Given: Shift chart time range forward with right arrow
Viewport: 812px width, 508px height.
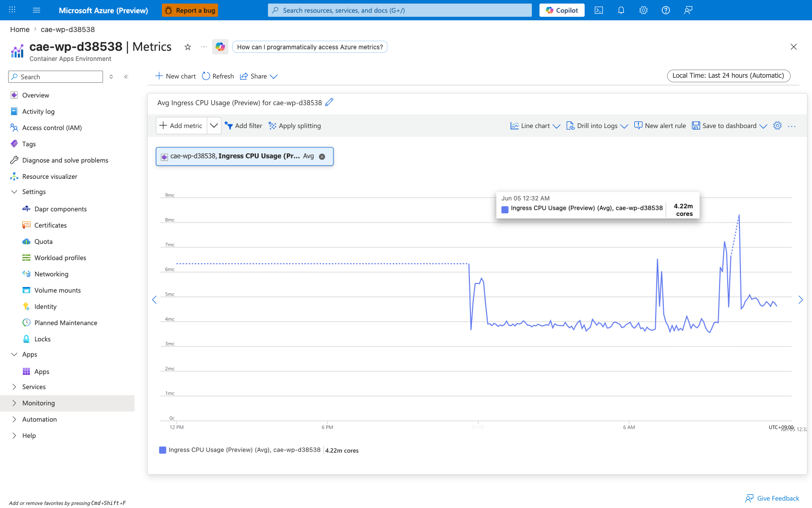Looking at the screenshot, I should 801,300.
